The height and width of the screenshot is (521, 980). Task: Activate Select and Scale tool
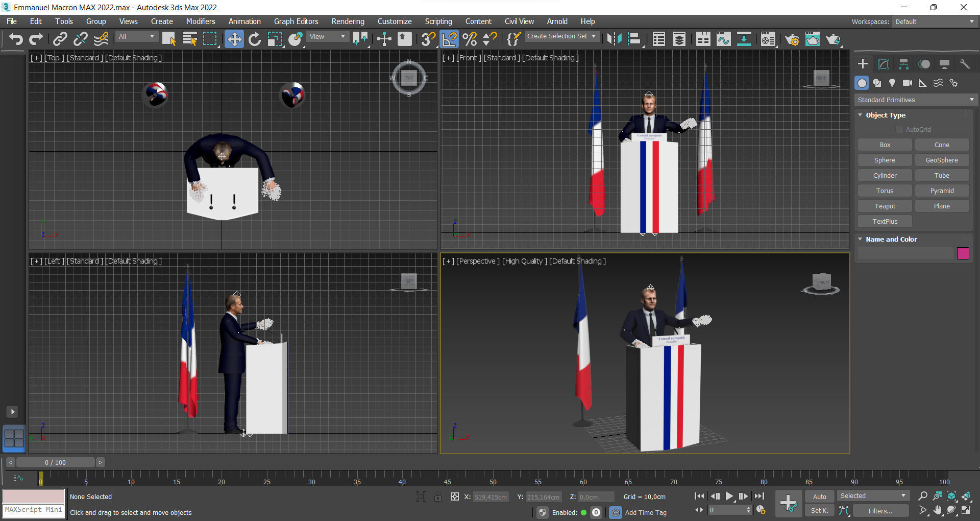275,39
